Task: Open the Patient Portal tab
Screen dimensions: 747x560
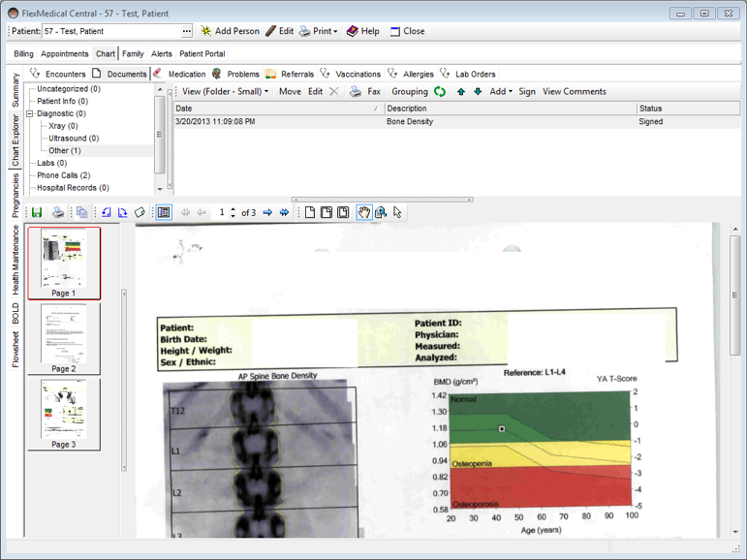Action: tap(202, 54)
